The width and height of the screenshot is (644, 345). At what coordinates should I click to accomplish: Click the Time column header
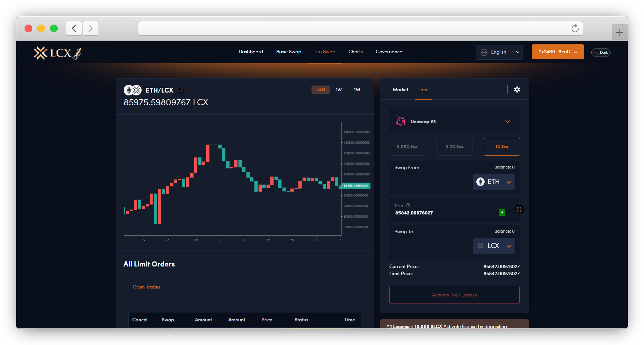pos(349,320)
